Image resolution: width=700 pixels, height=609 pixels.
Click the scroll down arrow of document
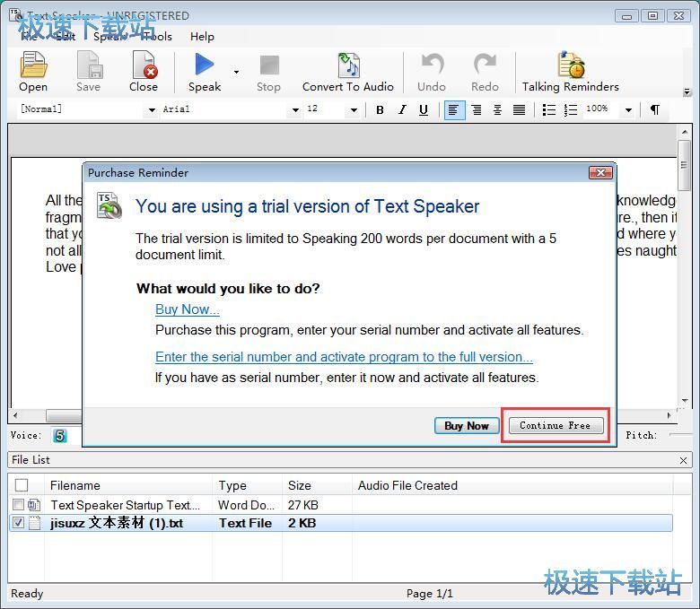point(684,401)
